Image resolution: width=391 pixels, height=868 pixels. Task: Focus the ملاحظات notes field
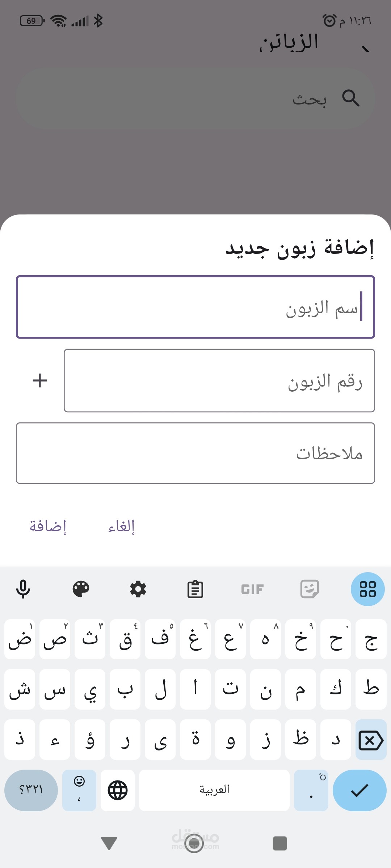[195, 453]
